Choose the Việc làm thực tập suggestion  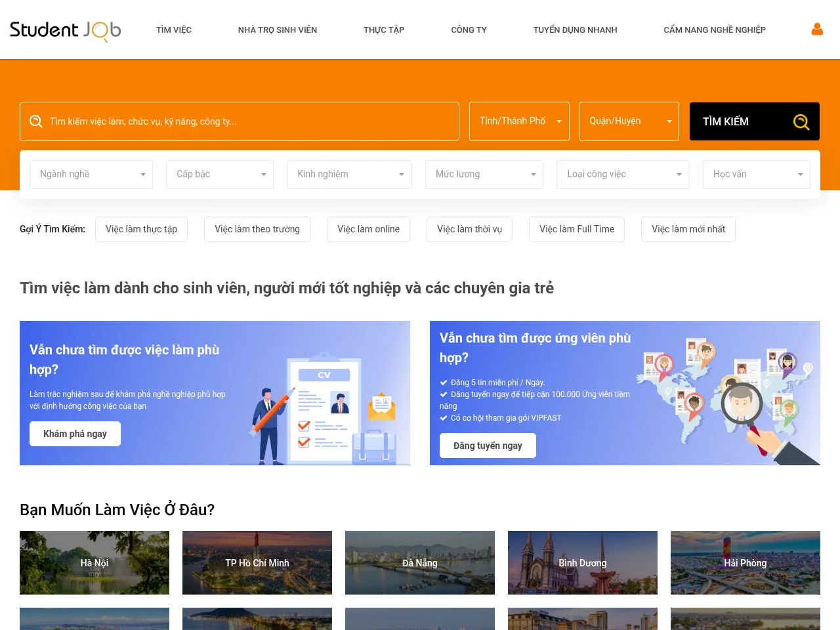point(141,229)
